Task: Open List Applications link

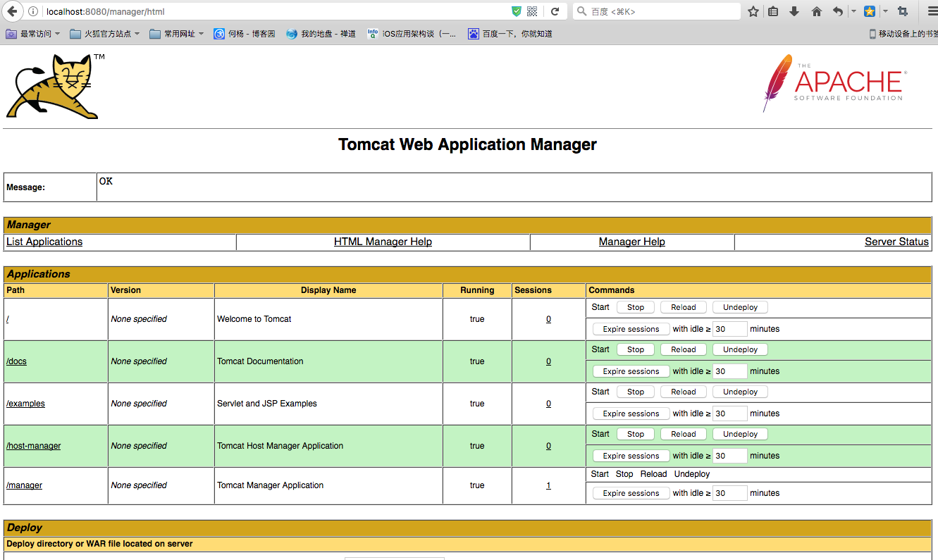Action: pyautogui.click(x=44, y=242)
